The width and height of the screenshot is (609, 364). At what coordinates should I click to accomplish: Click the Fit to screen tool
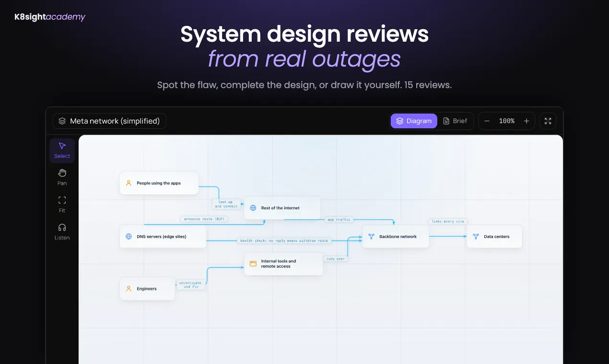[62, 205]
